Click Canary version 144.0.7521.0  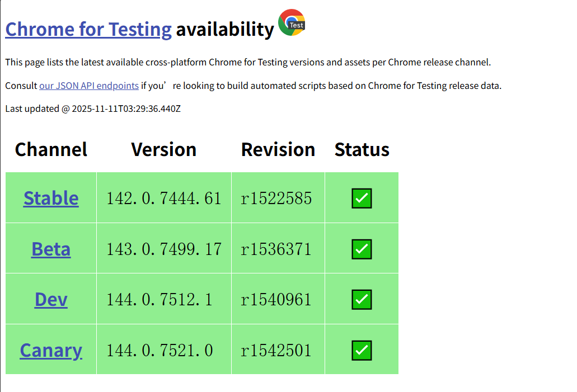pos(160,351)
